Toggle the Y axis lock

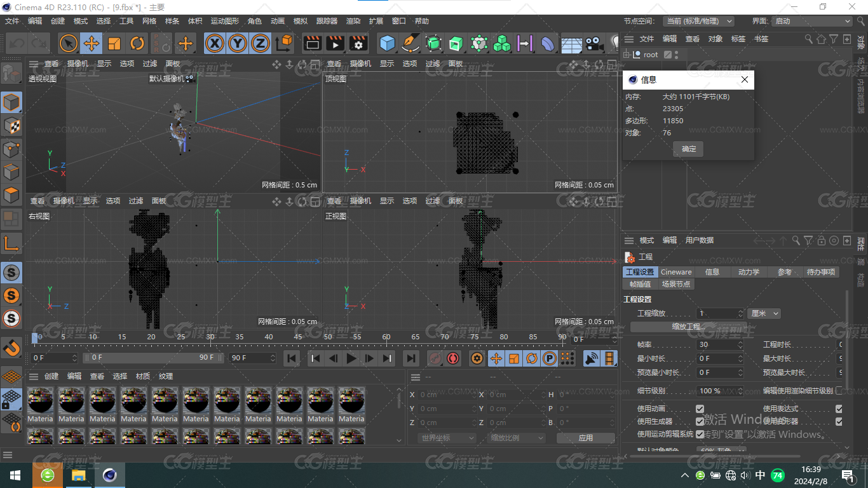238,43
